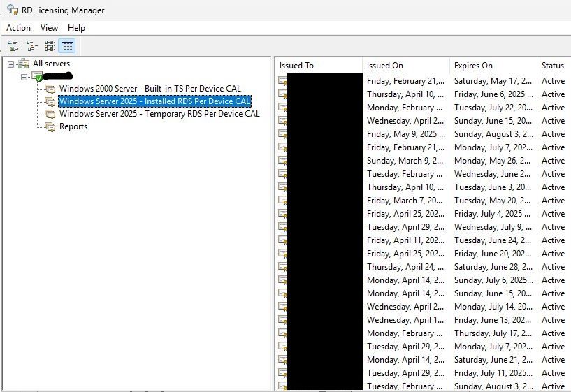Click license icon for row expiring Tuesday, July 22
This screenshot has height=392, width=571.
point(282,108)
